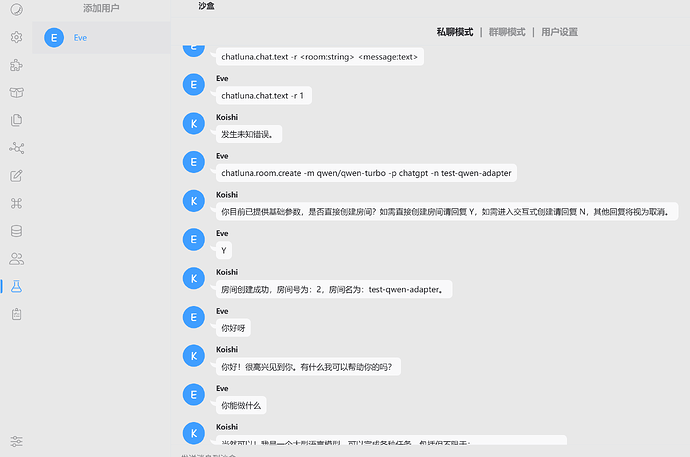Open the dashboard gauge icon in sidebar
The height and width of the screenshot is (457, 690).
click(16, 9)
